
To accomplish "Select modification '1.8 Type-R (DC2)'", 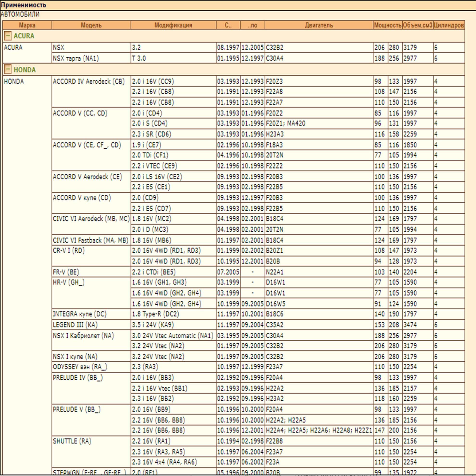I will pyautogui.click(x=173, y=314).
